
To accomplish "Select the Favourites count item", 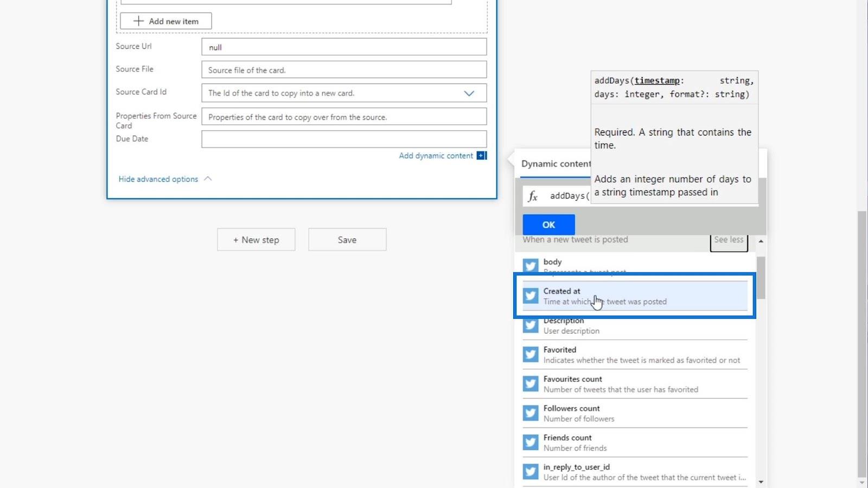I will coord(635,384).
